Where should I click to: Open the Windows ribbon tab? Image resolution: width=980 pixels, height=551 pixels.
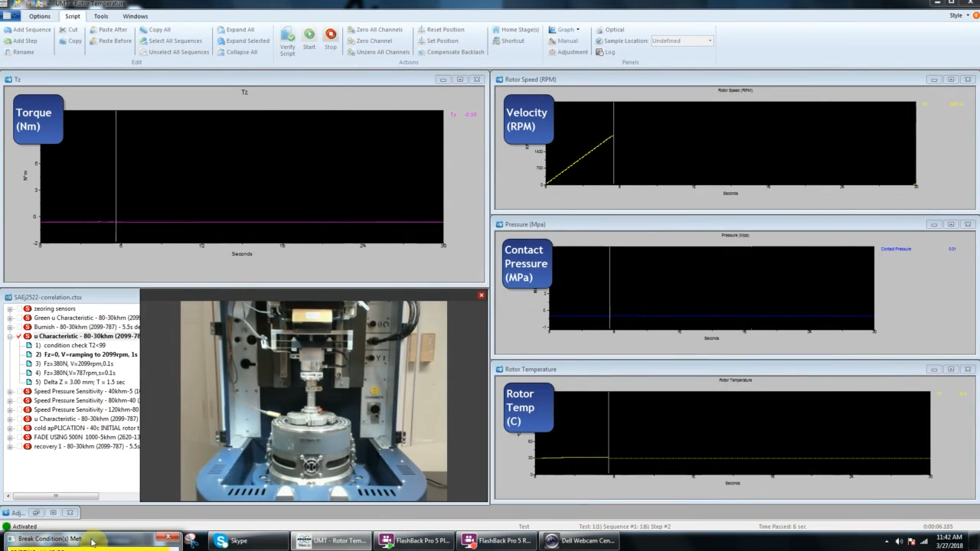coord(136,16)
